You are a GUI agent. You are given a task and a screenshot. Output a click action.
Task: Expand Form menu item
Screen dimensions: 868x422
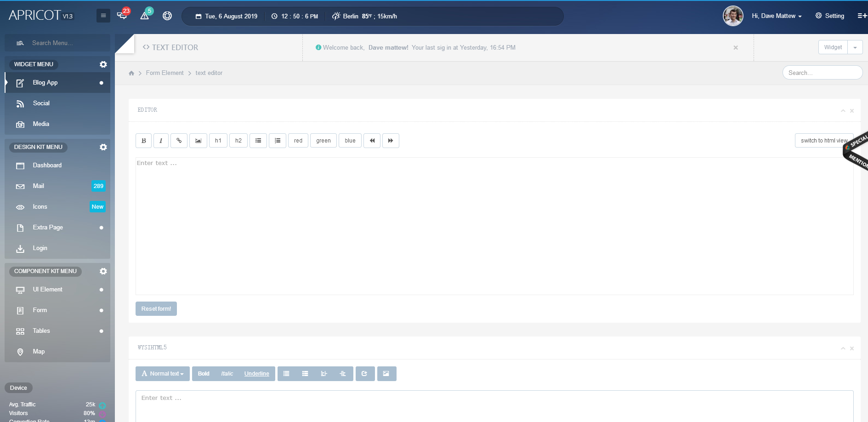[57, 310]
